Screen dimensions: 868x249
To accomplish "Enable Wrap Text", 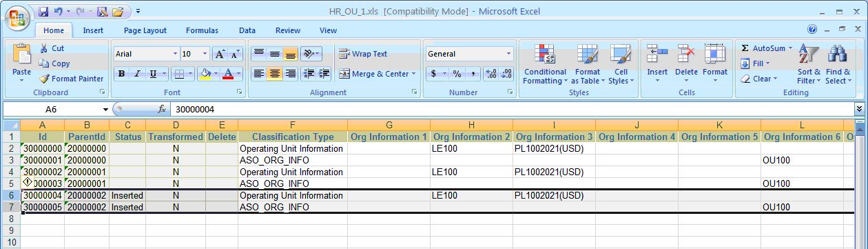I will [363, 54].
